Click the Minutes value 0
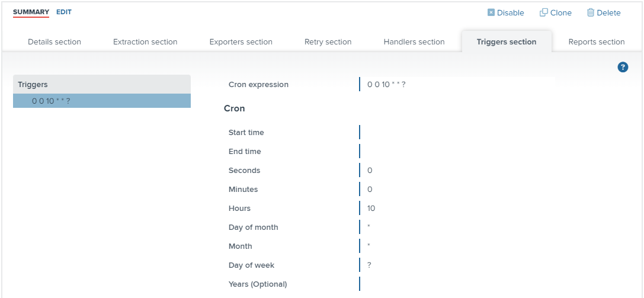Viewport: 644px width, 298px height. click(x=370, y=189)
